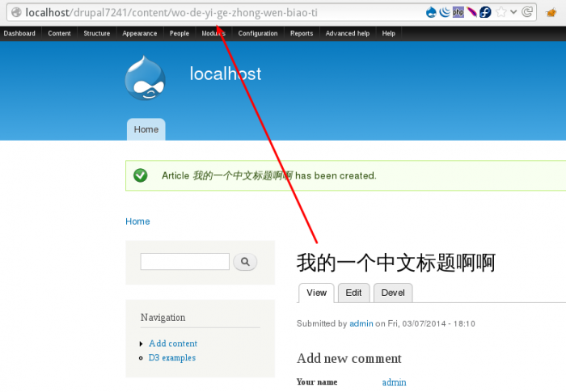
Task: Click the admin link next to Your name
Action: pyautogui.click(x=395, y=382)
